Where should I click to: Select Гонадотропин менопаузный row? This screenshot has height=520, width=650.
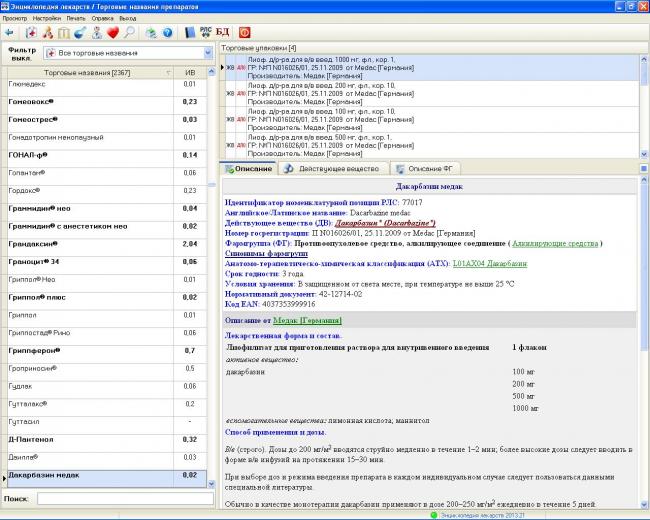[x=107, y=141]
